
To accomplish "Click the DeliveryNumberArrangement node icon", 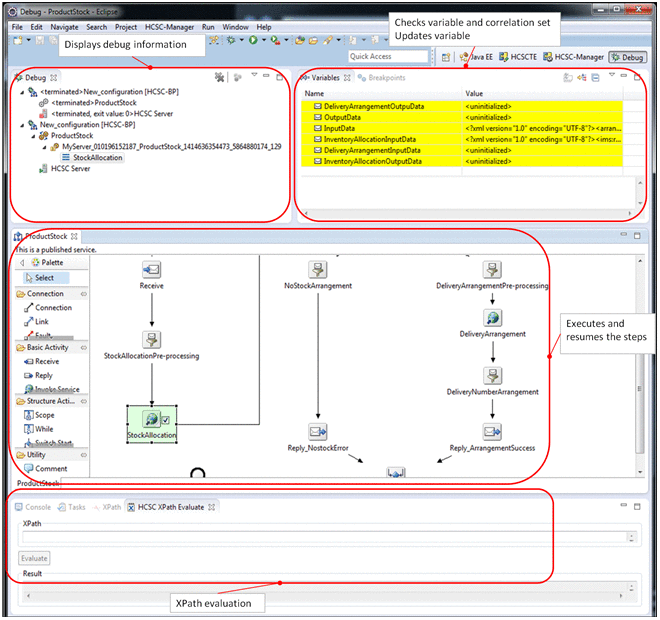I will pos(492,375).
